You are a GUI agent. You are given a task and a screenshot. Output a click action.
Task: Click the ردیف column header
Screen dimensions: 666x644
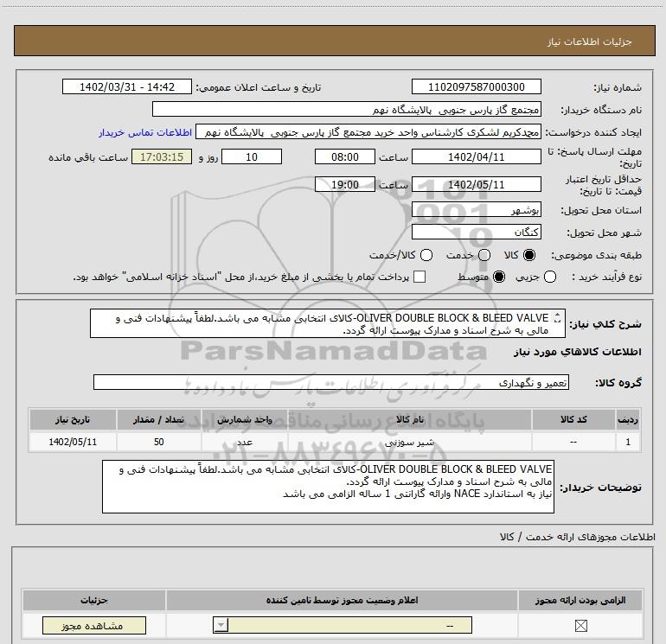click(x=628, y=419)
